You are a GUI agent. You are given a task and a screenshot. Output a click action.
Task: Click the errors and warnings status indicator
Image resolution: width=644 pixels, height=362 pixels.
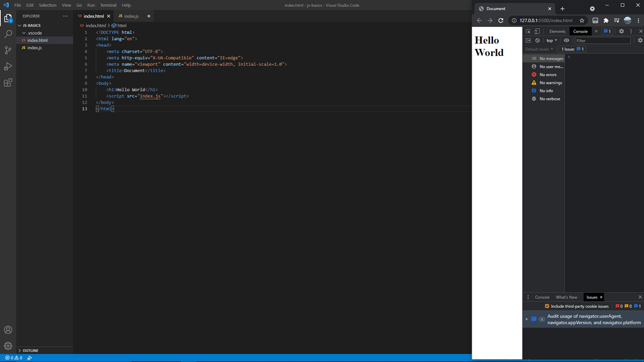(x=14, y=358)
